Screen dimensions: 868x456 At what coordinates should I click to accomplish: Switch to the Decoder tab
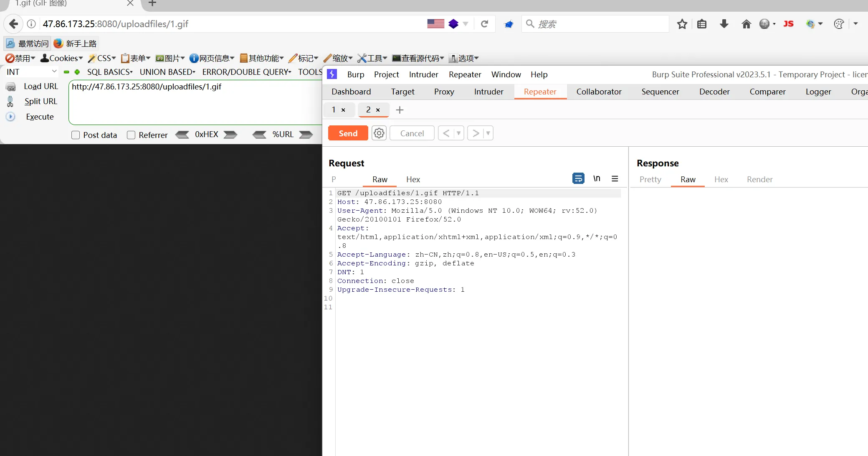click(714, 92)
